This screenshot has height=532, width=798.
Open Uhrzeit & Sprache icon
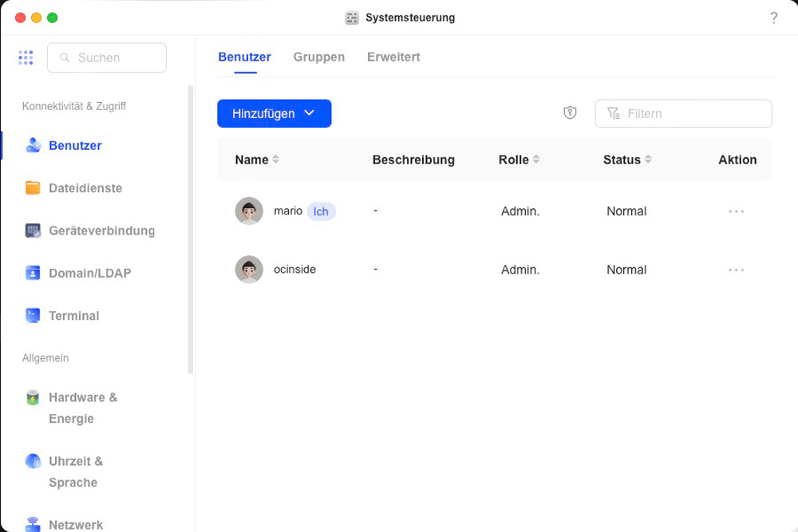33,461
